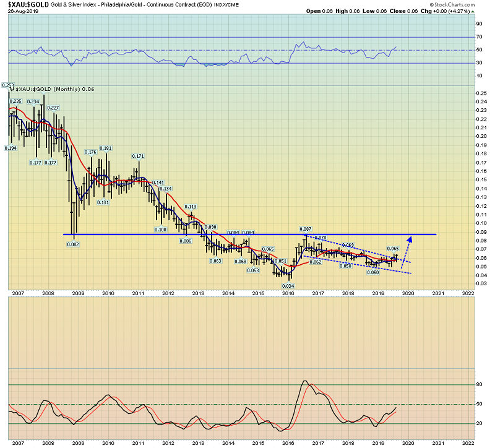Select the 0.034 low price label
This screenshot has height=448, width=495.
(288, 286)
